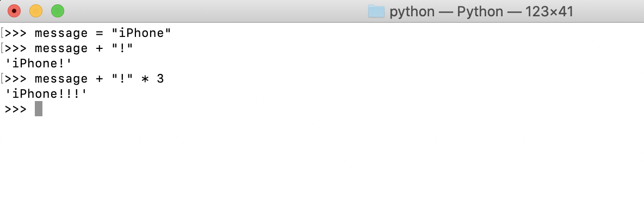The height and width of the screenshot is (201, 644).
Task: Click the bracket mark before first prompt
Action: pyautogui.click(x=3, y=33)
